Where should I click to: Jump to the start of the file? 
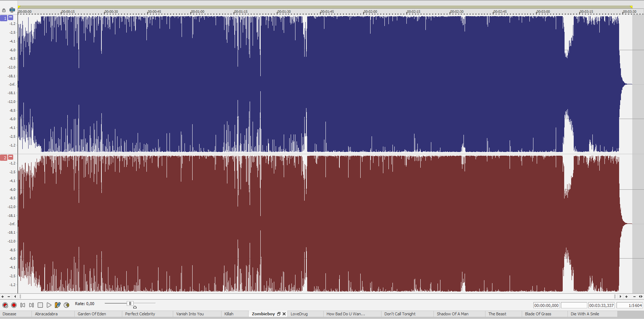click(x=23, y=305)
